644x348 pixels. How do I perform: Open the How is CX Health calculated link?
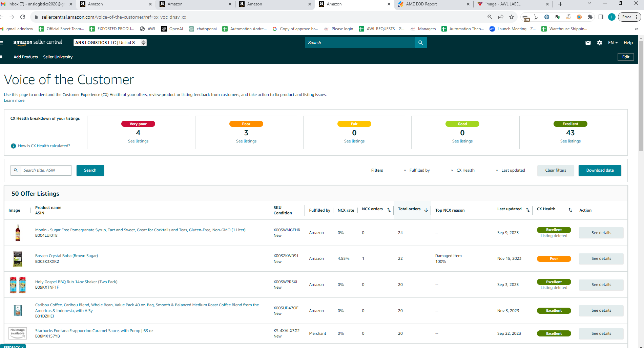click(44, 146)
